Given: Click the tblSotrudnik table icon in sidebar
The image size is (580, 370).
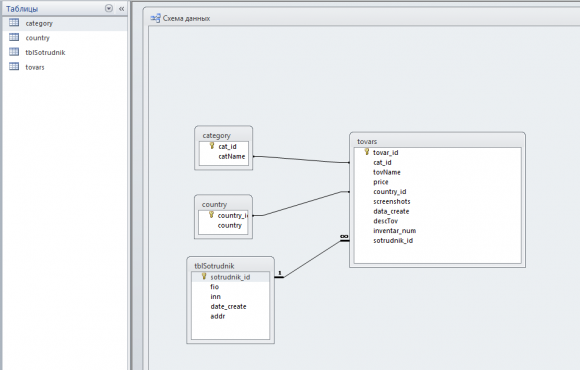Looking at the screenshot, I should click(14, 52).
